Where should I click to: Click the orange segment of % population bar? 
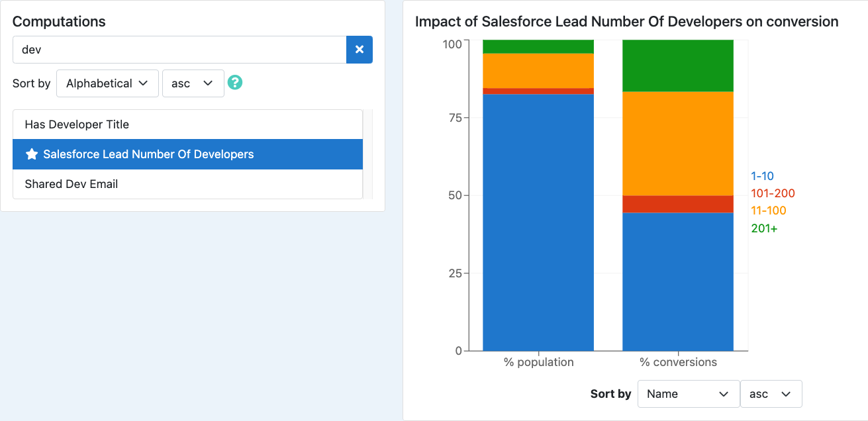point(538,71)
